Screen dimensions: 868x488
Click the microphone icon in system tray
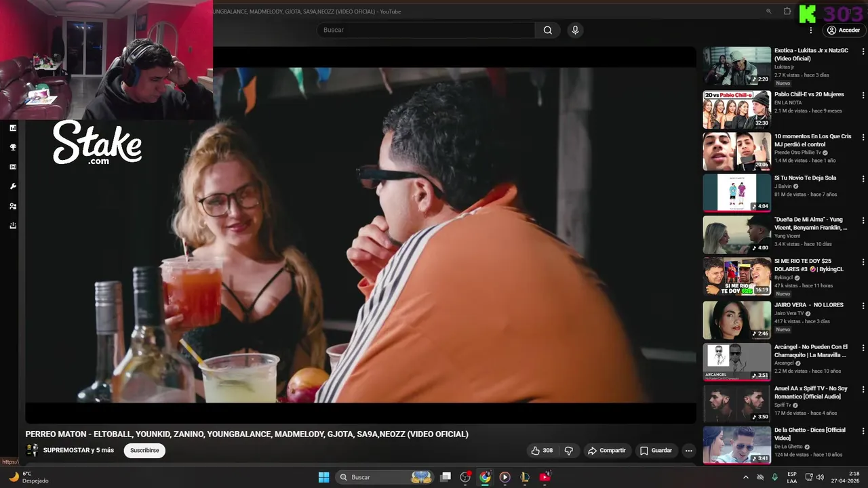tap(774, 477)
